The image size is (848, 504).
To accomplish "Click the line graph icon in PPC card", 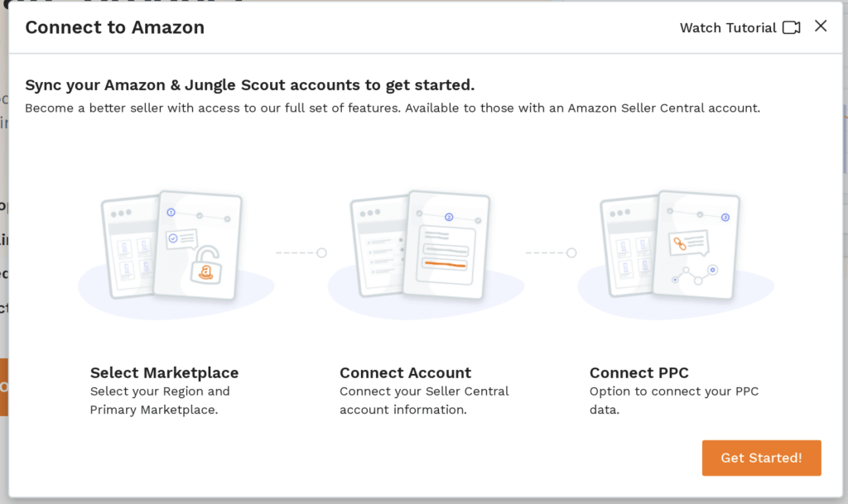I will click(x=696, y=275).
